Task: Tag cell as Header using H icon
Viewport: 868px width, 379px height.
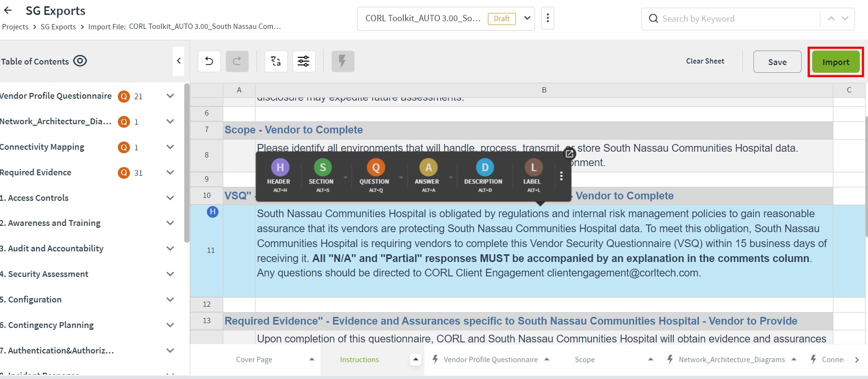Action: [280, 168]
